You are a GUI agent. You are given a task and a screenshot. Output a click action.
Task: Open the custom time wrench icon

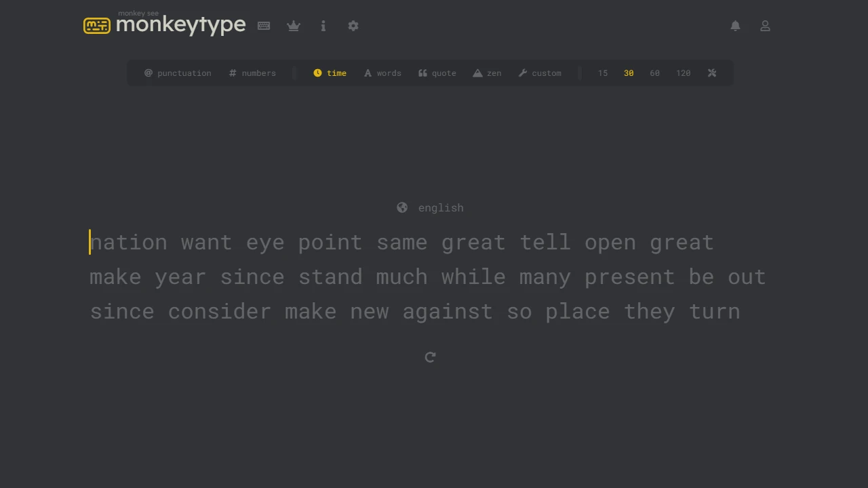pos(711,73)
